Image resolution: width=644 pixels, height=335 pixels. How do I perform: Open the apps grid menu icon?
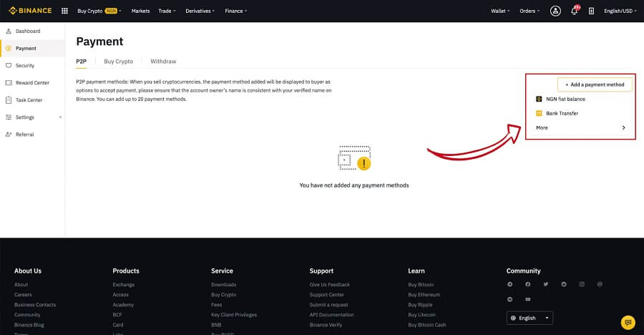coord(64,11)
